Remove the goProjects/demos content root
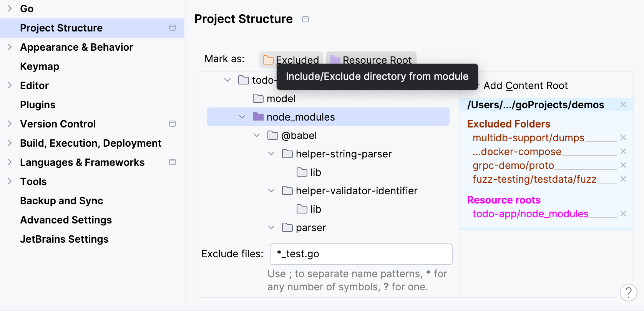 tap(623, 104)
